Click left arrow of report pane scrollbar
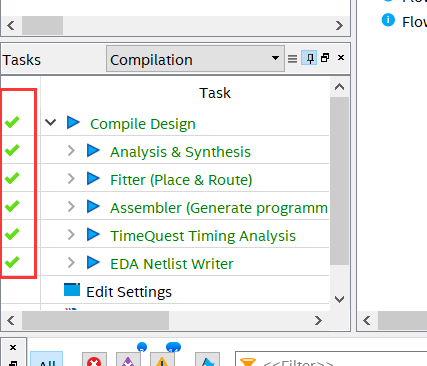Screen dimensions: 427x366 (x=367, y=321)
